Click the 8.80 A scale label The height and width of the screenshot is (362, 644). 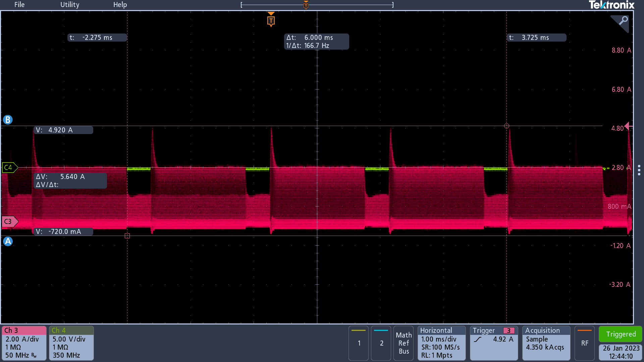point(621,50)
